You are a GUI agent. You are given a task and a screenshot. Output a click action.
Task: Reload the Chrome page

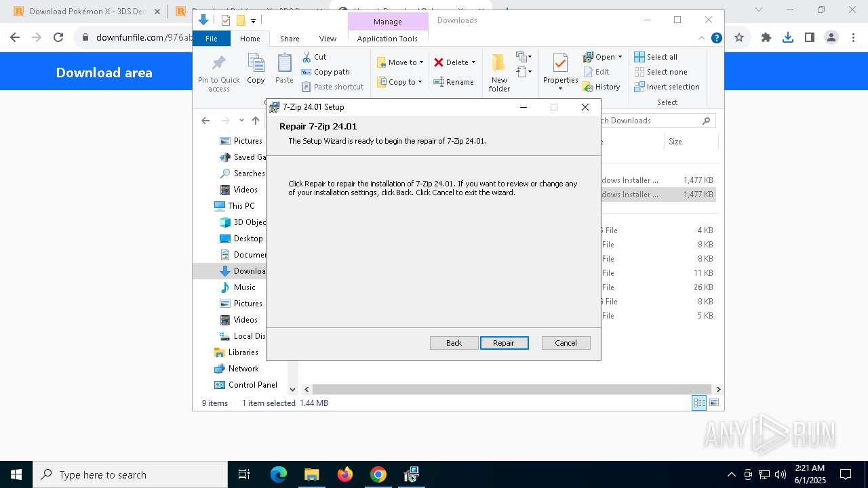click(x=58, y=38)
